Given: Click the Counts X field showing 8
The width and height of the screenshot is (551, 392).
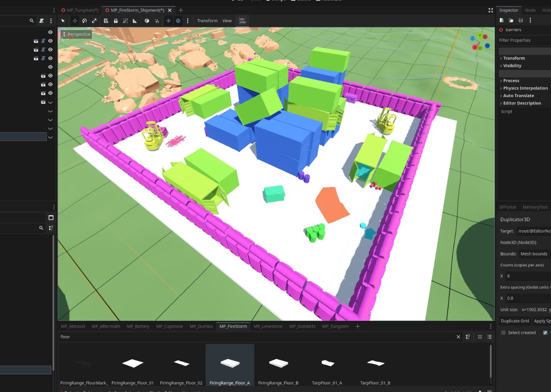Looking at the screenshot, I should [x=528, y=276].
